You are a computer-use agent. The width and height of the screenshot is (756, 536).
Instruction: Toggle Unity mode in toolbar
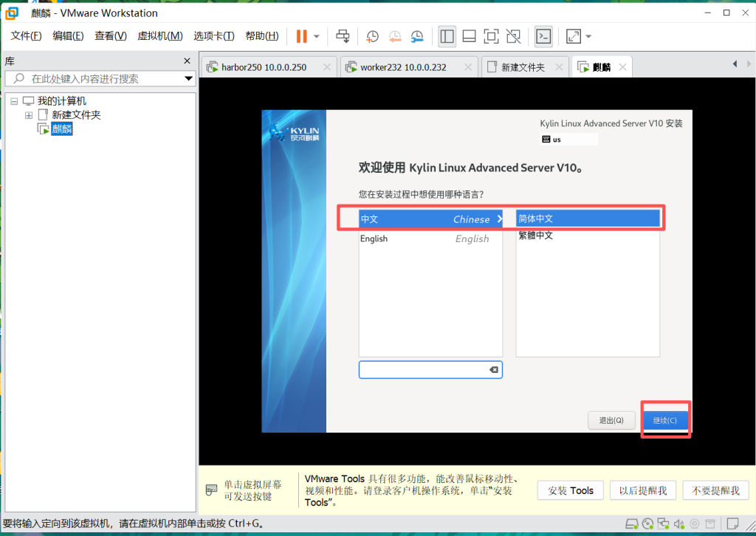(514, 36)
